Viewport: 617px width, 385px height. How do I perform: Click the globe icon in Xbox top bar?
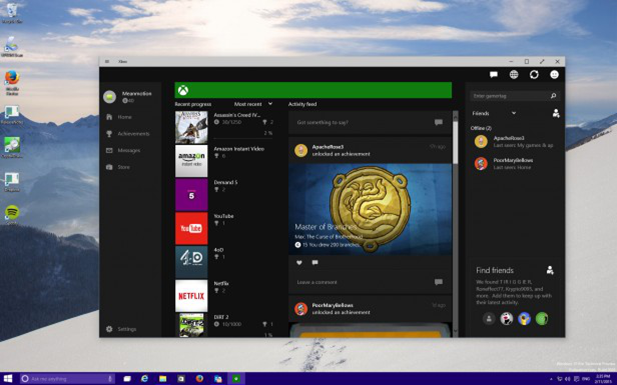[514, 74]
